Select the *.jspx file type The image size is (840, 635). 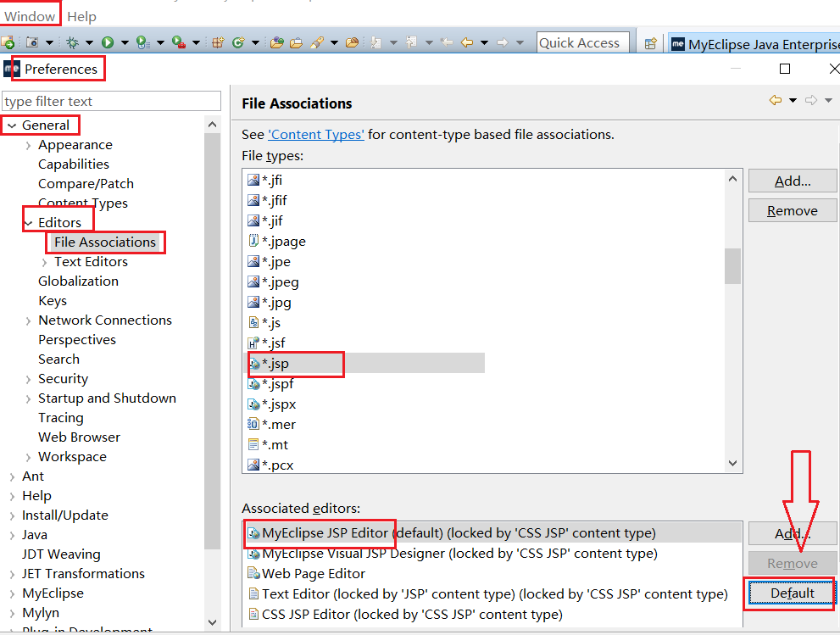point(271,404)
